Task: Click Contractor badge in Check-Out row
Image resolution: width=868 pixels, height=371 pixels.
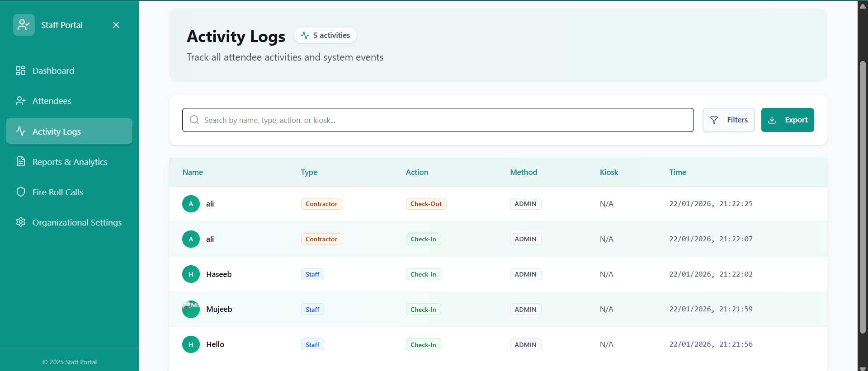Action: point(321,204)
